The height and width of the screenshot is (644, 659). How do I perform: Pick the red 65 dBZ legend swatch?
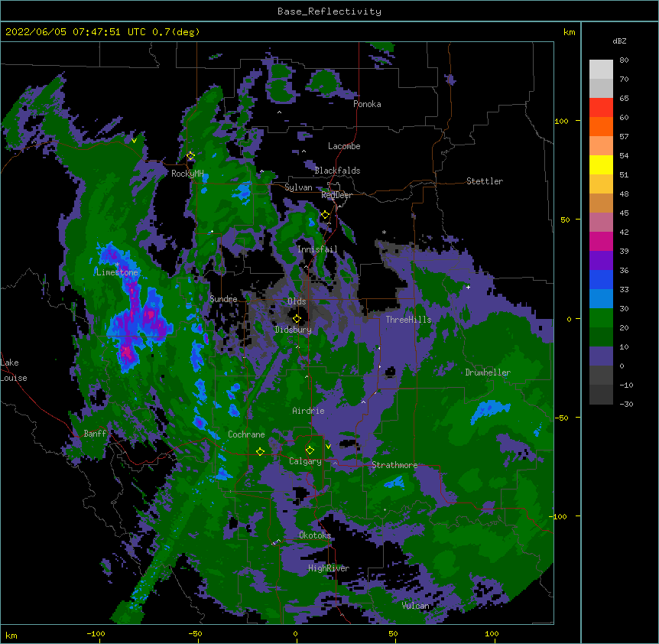(601, 107)
